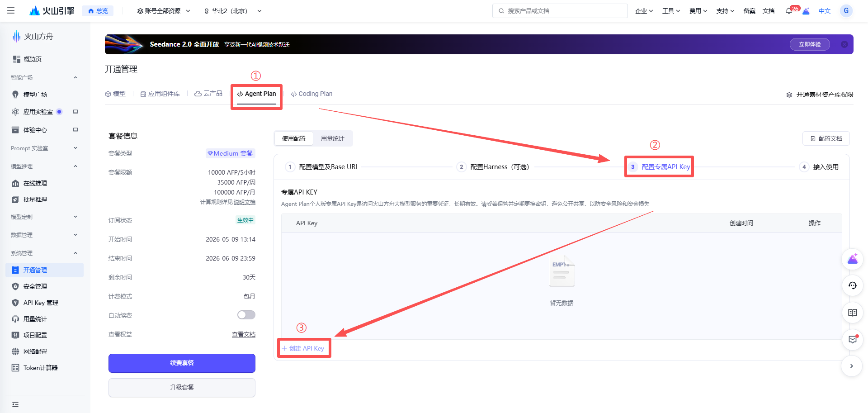Click the 总览 home button

click(x=98, y=11)
